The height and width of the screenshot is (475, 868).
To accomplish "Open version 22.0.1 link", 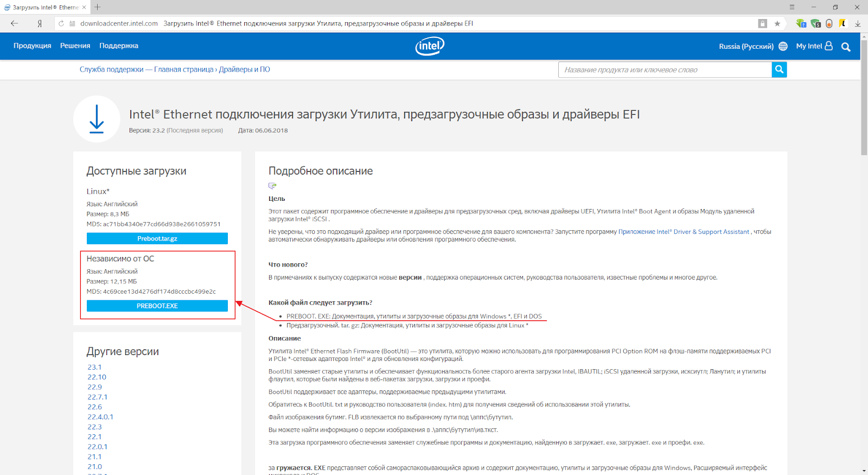I will (98, 447).
